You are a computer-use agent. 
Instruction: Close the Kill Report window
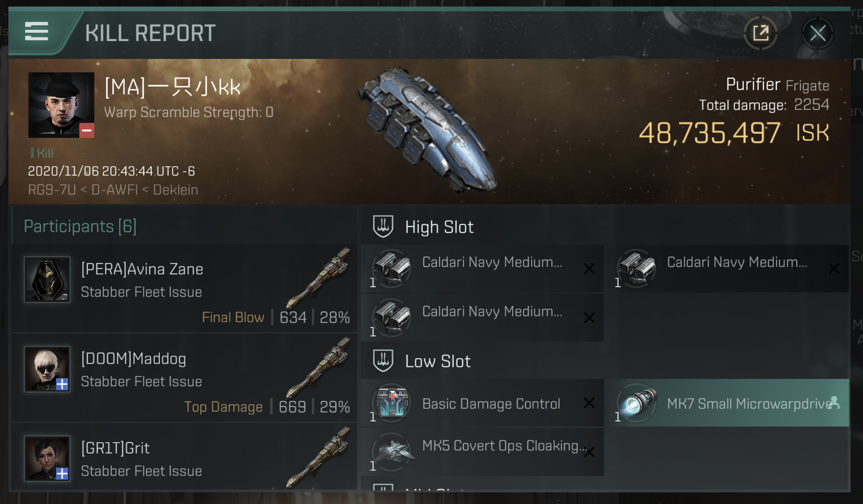[818, 33]
